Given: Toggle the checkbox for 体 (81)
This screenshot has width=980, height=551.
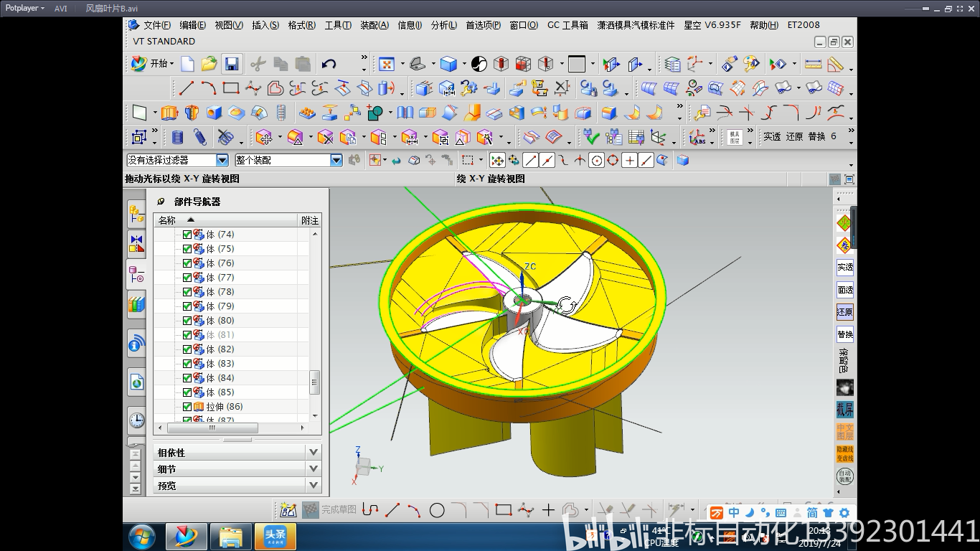Looking at the screenshot, I should 187,335.
